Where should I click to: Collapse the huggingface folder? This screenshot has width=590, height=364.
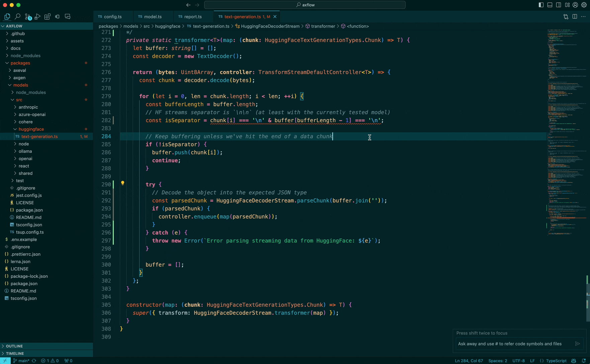[x=31, y=129]
